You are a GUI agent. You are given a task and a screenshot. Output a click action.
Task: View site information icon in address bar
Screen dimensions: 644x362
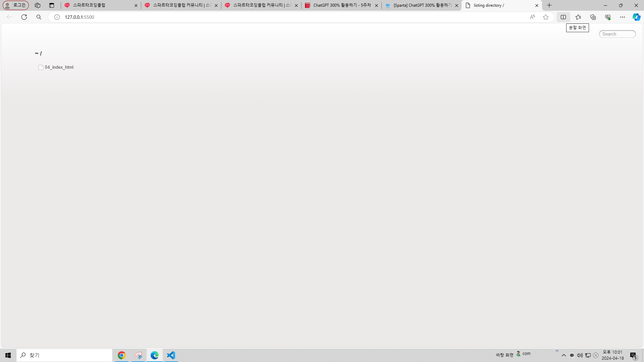[x=57, y=17]
